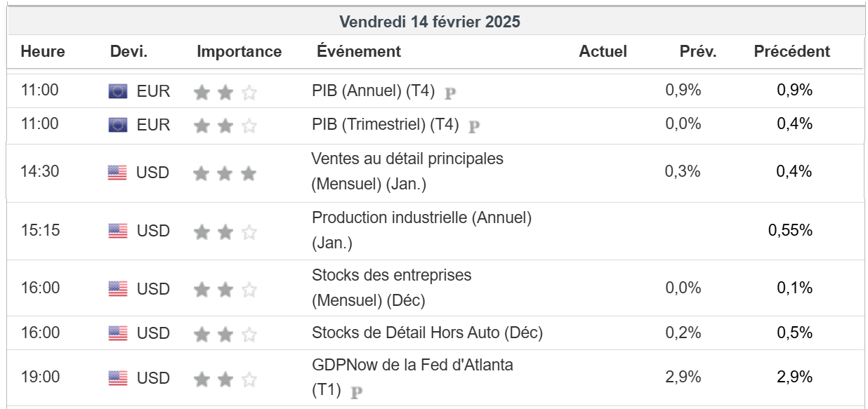Click the USD flag at 14:30

(x=118, y=173)
